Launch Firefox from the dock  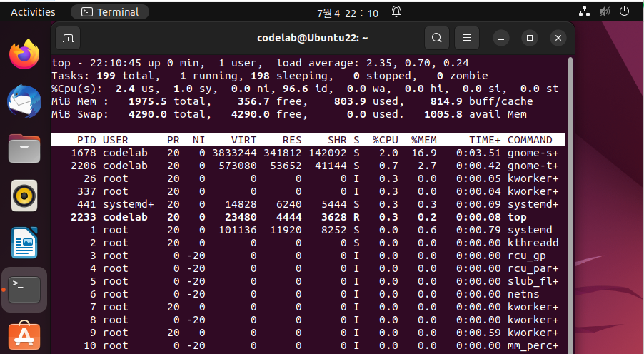point(24,54)
